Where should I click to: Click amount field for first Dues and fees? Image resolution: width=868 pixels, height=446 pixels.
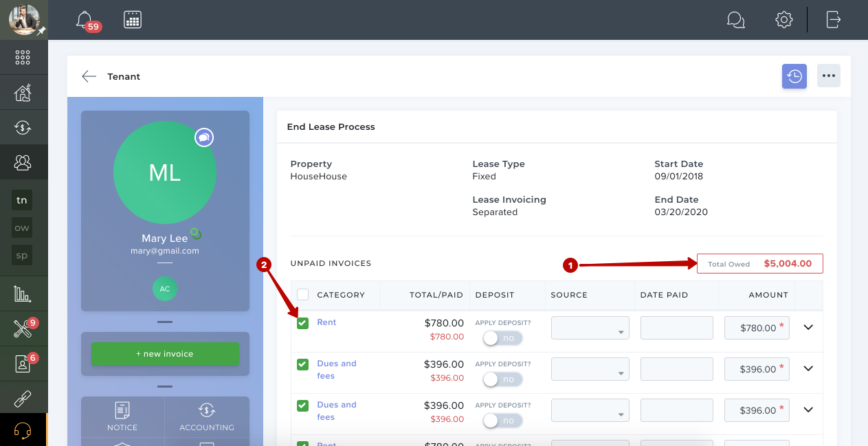pos(757,369)
